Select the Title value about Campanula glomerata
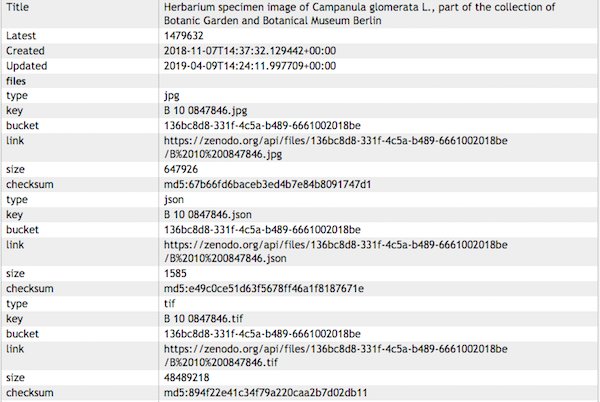 click(359, 13)
